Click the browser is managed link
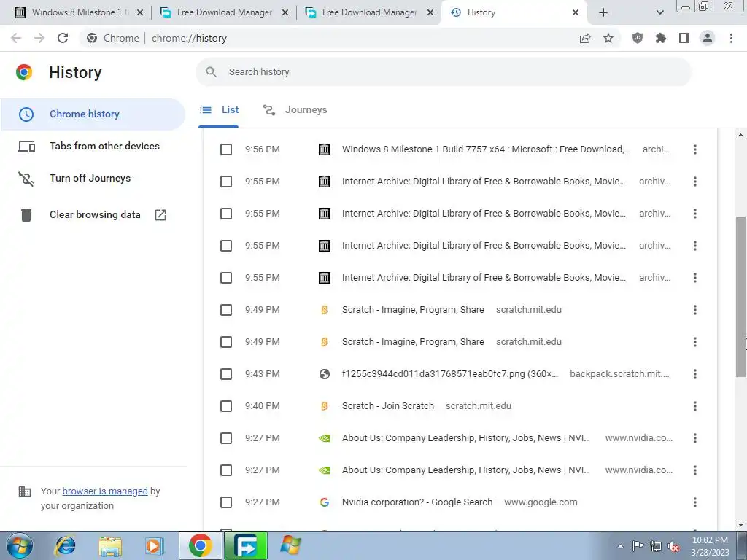The image size is (747, 560). pyautogui.click(x=105, y=491)
